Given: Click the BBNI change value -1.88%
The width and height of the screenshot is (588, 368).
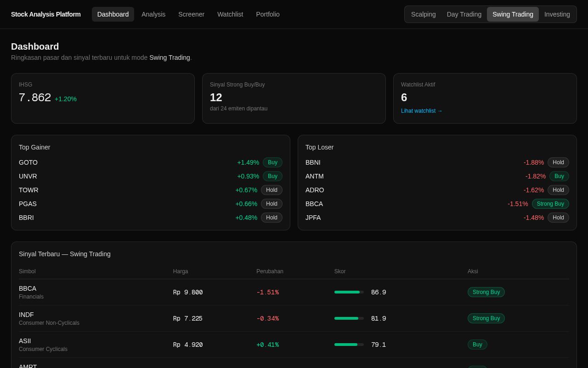Looking at the screenshot, I should 534,162.
